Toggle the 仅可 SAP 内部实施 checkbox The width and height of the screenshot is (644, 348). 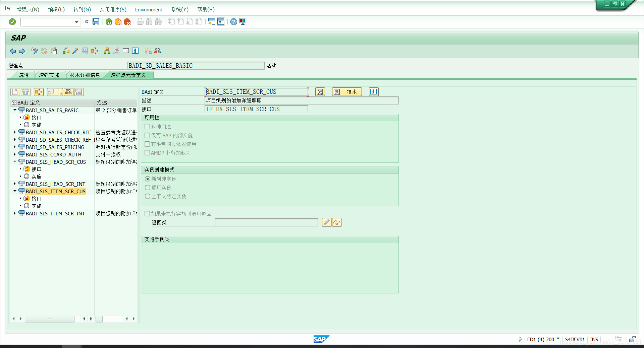[147, 135]
